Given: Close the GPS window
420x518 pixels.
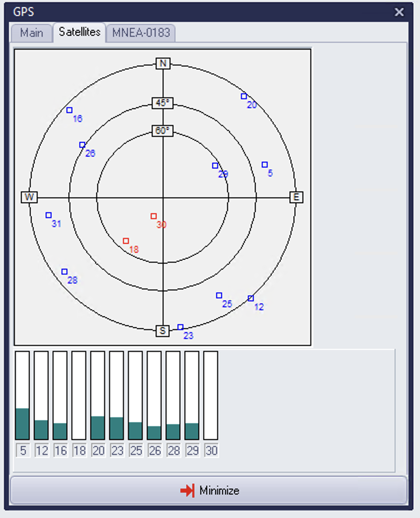Looking at the screenshot, I should click(399, 12).
